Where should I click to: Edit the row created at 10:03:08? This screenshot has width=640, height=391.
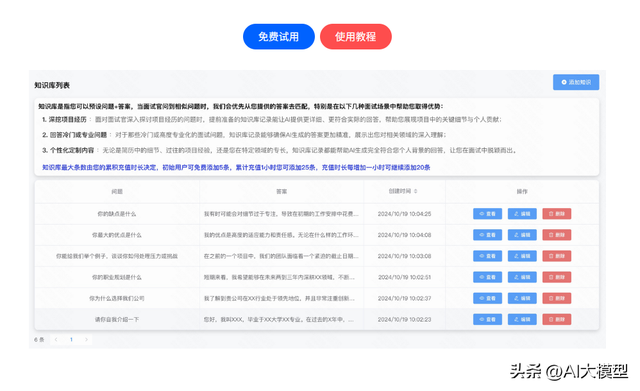click(522, 256)
